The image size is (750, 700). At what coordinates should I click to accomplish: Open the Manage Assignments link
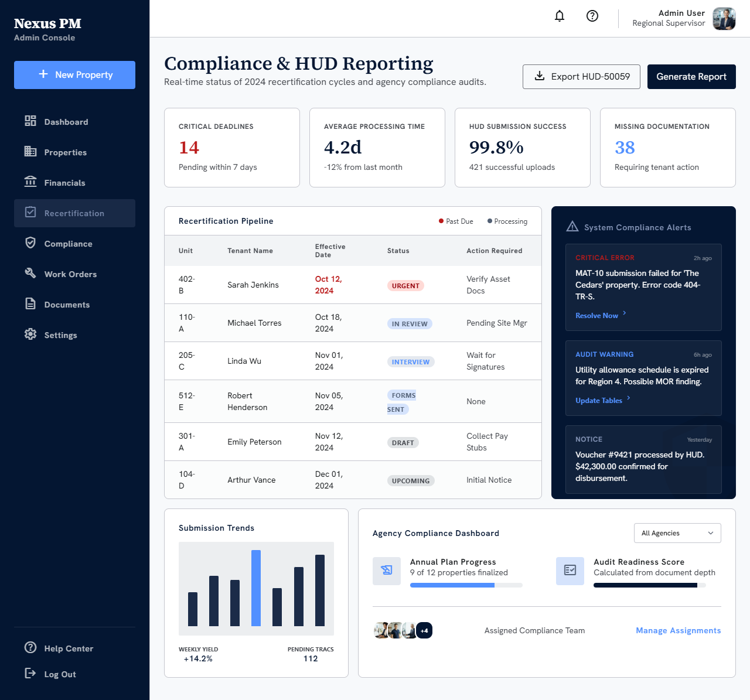(679, 631)
